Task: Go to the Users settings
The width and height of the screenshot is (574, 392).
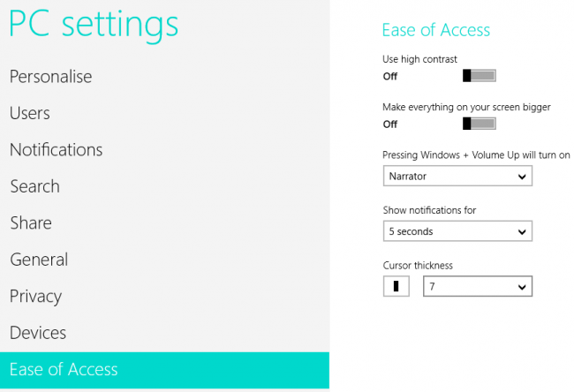Action: coord(30,113)
